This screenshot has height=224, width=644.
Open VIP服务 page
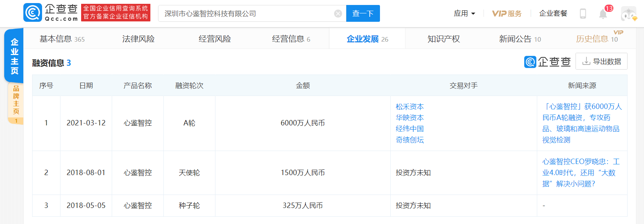507,13
